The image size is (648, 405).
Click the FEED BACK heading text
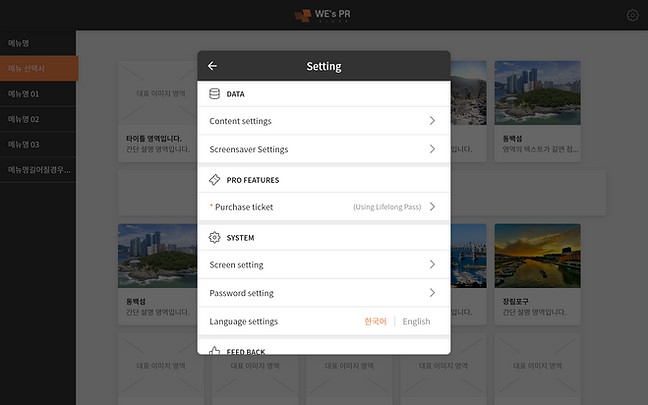(246, 351)
